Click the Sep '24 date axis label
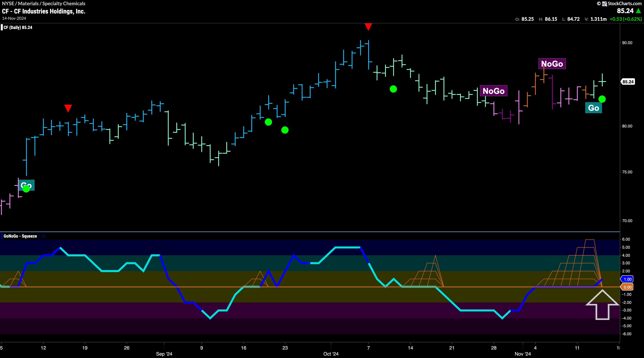The image size is (644, 358). click(164, 354)
